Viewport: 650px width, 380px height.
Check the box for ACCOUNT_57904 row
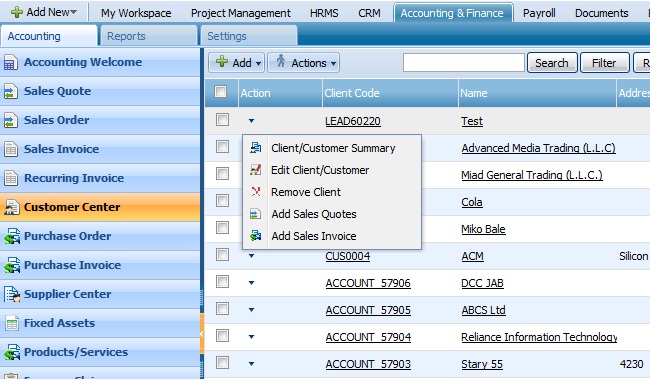[x=222, y=335]
